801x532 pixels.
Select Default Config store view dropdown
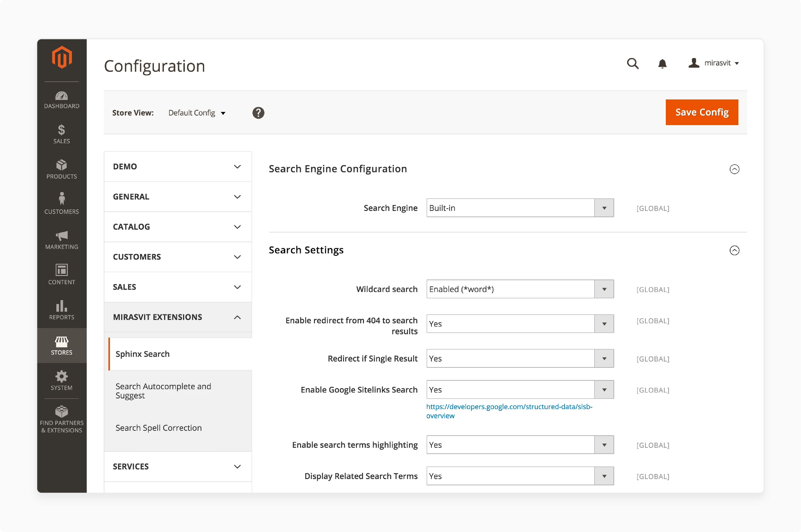(x=196, y=112)
